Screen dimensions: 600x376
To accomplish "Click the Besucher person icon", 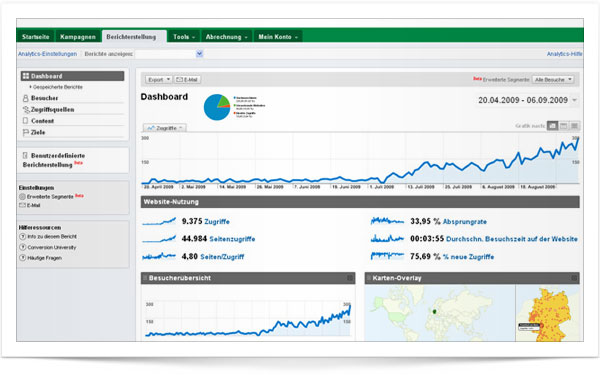I will (26, 98).
